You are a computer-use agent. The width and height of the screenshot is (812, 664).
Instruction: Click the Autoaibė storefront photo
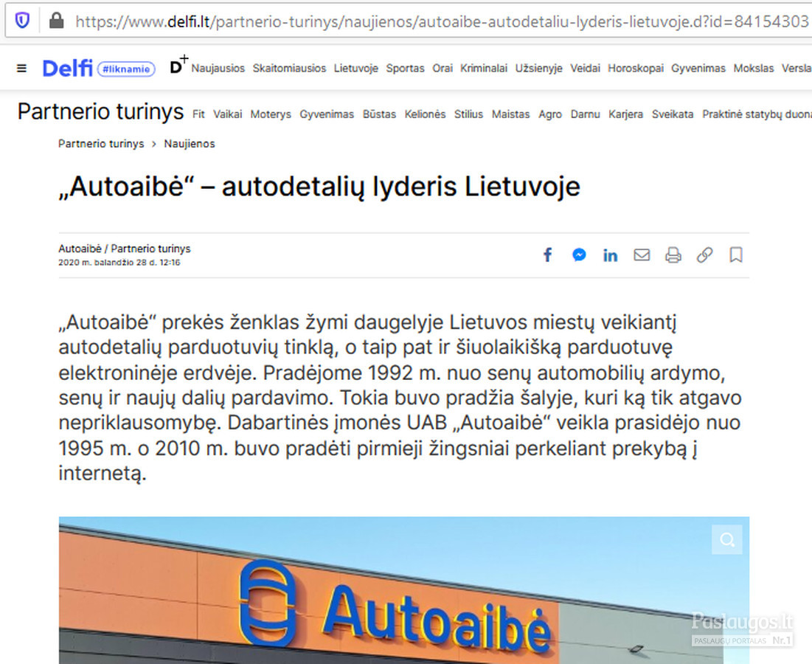[404, 590]
